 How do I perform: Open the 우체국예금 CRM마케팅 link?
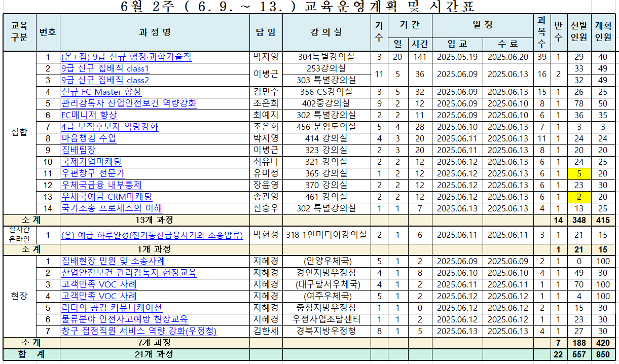106,197
